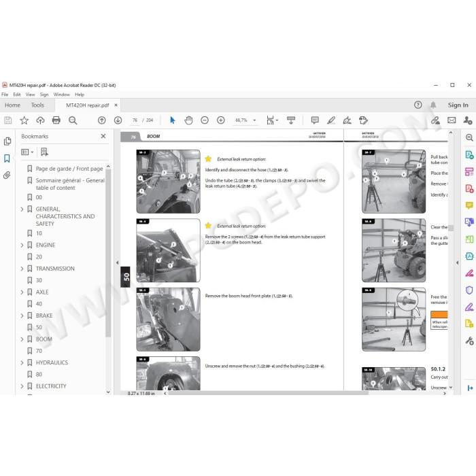The height and width of the screenshot is (476, 476).
Task: Toggle Bookmarks panel icon in sidebar
Action: 7,158
